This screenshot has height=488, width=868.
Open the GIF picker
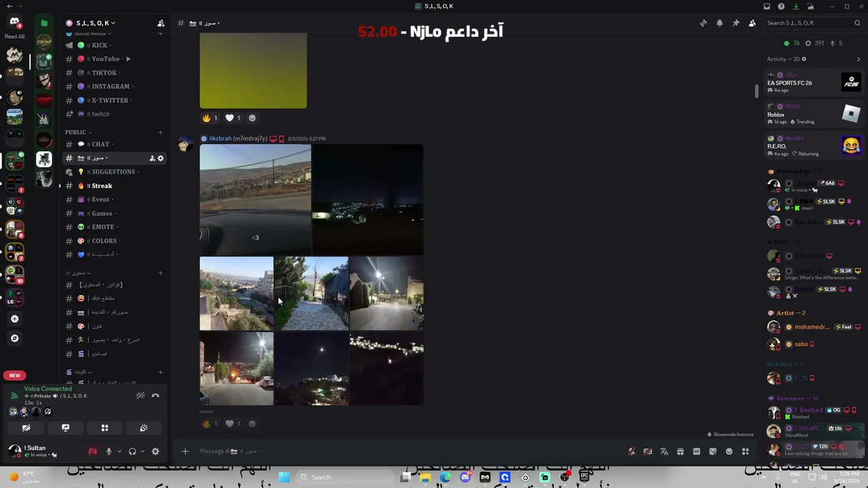pyautogui.click(x=696, y=451)
